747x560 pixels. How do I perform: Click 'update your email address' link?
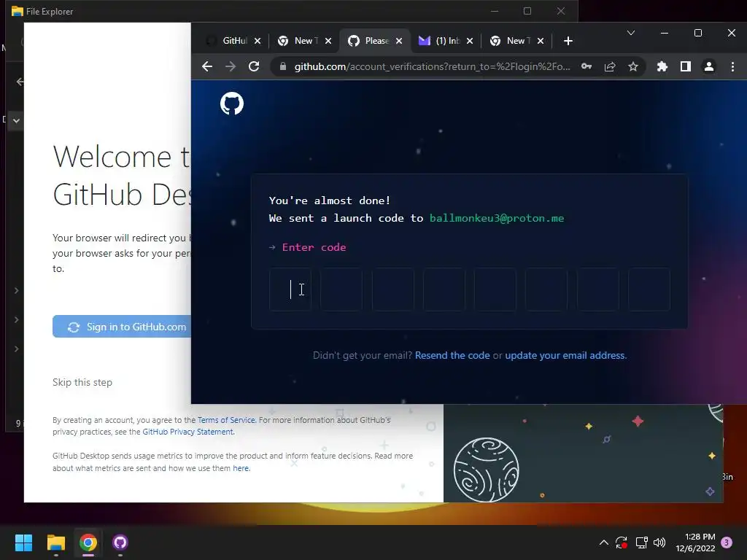(x=565, y=355)
